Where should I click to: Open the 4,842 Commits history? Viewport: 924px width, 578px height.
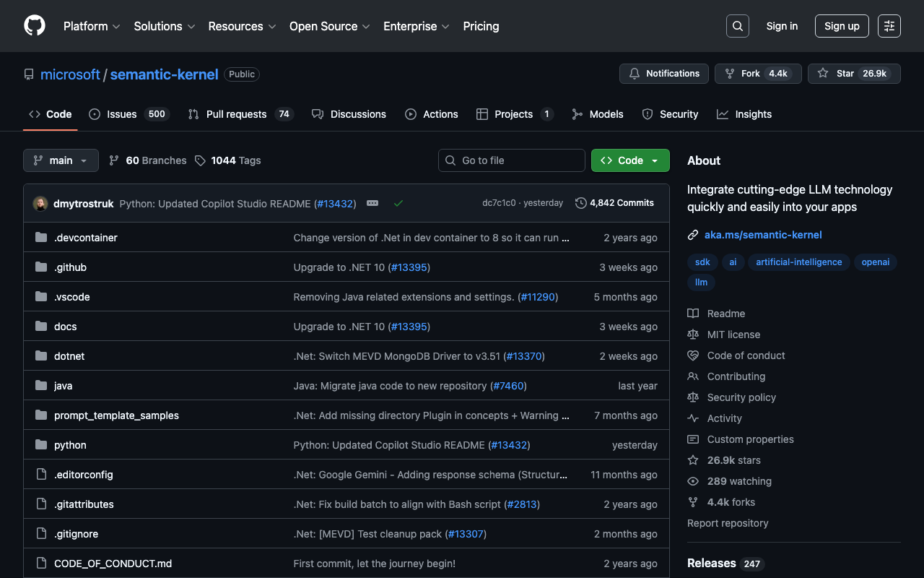tap(614, 203)
